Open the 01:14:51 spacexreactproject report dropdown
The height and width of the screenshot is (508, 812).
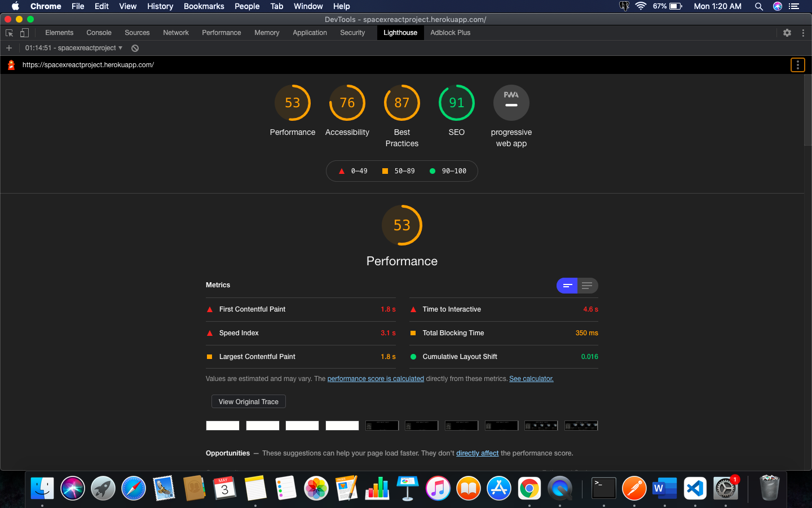pos(73,48)
